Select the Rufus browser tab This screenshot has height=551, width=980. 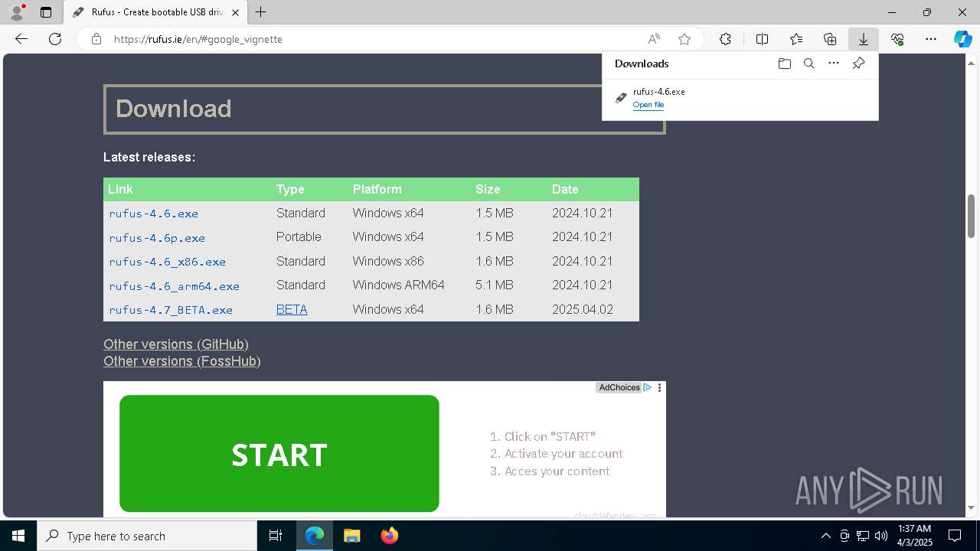[x=156, y=12]
